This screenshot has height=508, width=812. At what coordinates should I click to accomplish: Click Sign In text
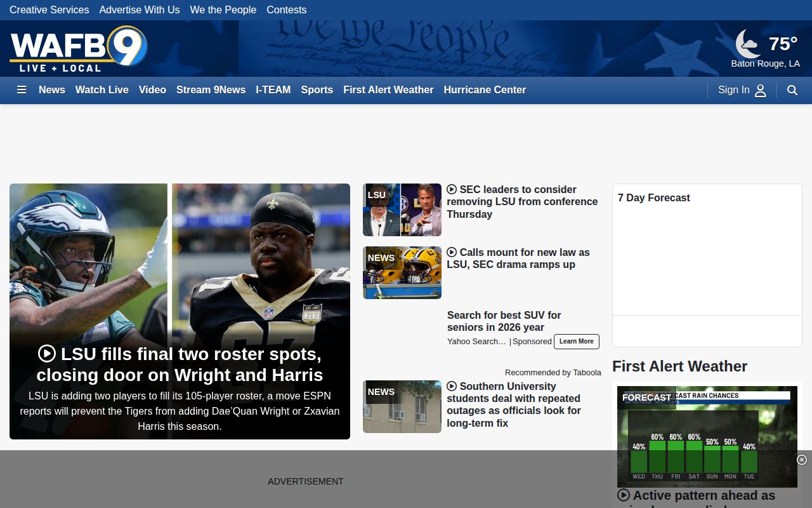734,90
